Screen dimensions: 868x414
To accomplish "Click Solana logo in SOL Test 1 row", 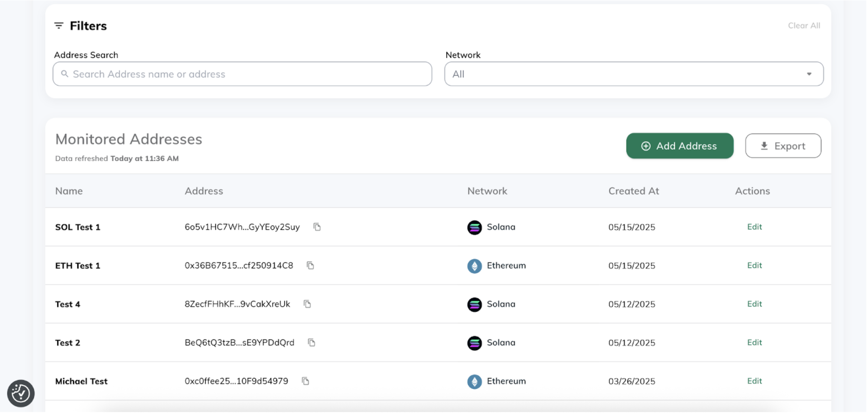I will pos(474,228).
